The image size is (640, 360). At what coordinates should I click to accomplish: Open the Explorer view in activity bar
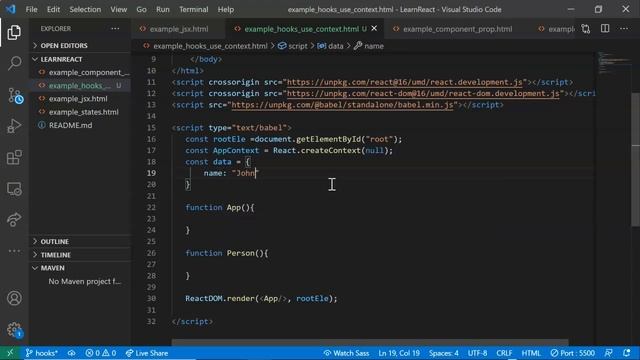point(14,32)
